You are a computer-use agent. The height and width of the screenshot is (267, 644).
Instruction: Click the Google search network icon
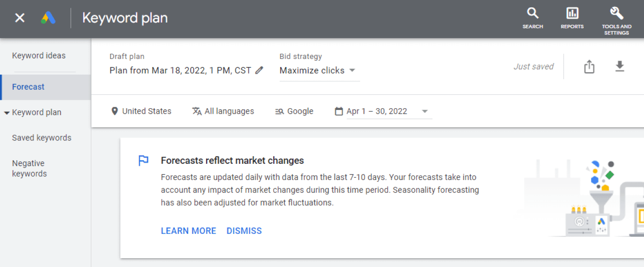[280, 111]
